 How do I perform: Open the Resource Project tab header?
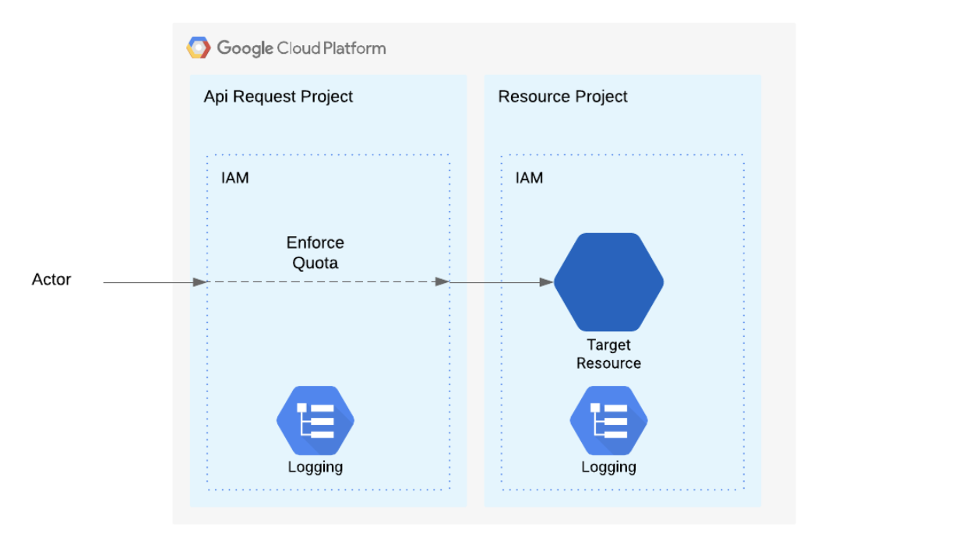(562, 96)
